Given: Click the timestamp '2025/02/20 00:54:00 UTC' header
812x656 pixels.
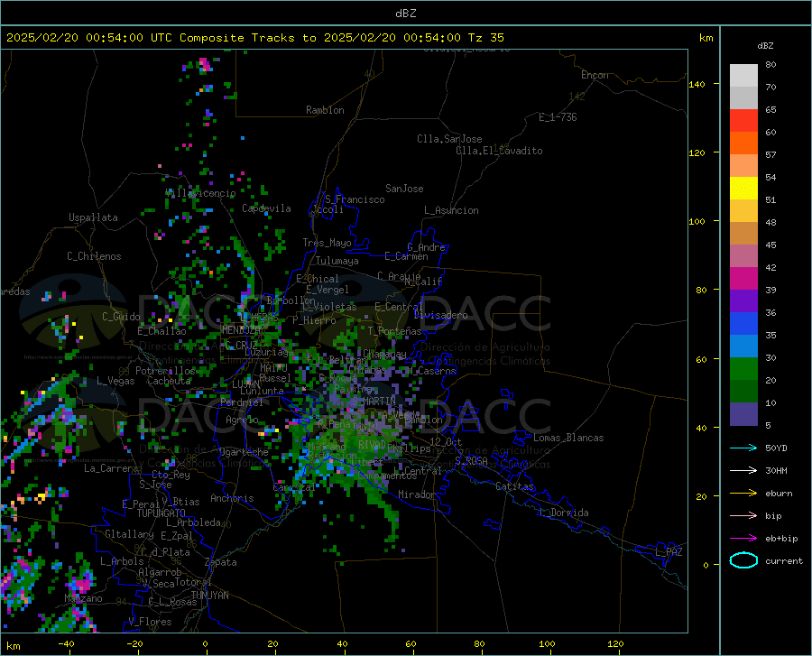Looking at the screenshot, I should click(x=89, y=38).
